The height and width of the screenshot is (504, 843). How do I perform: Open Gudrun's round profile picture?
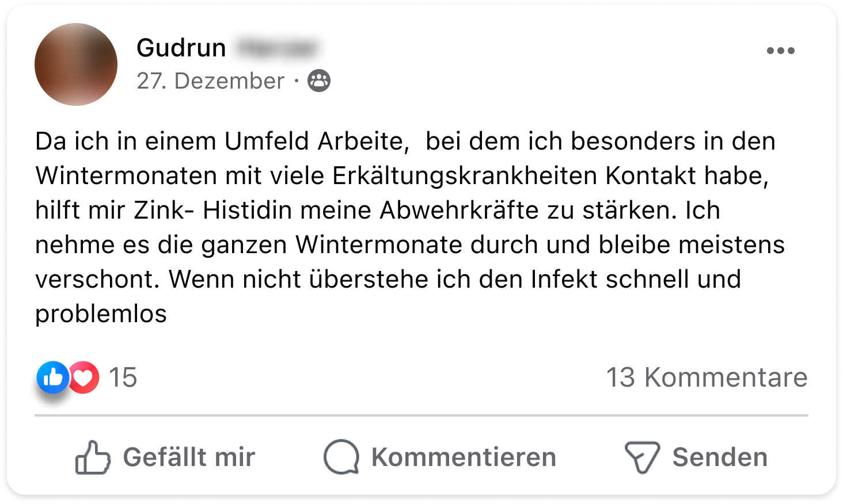coord(76,64)
